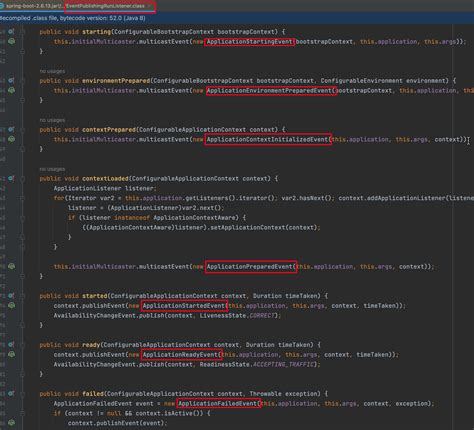Collapse the started method fold marker
The image size is (474, 430).
click(x=23, y=296)
